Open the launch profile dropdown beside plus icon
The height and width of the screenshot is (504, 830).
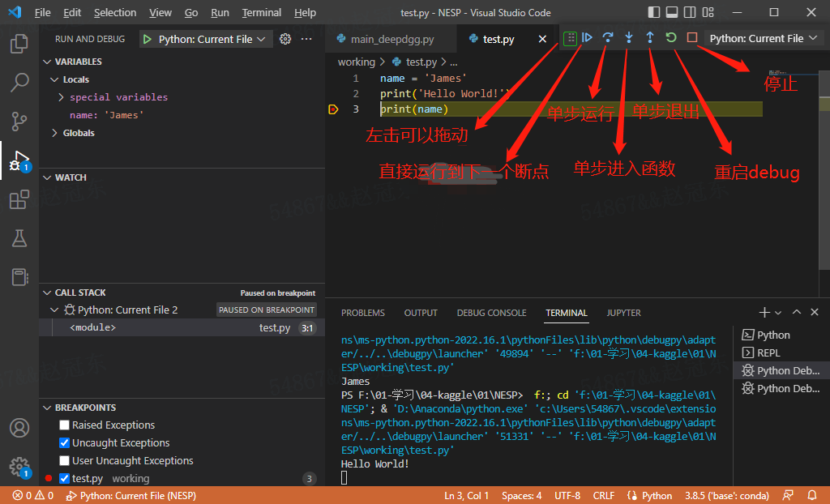tap(778, 313)
